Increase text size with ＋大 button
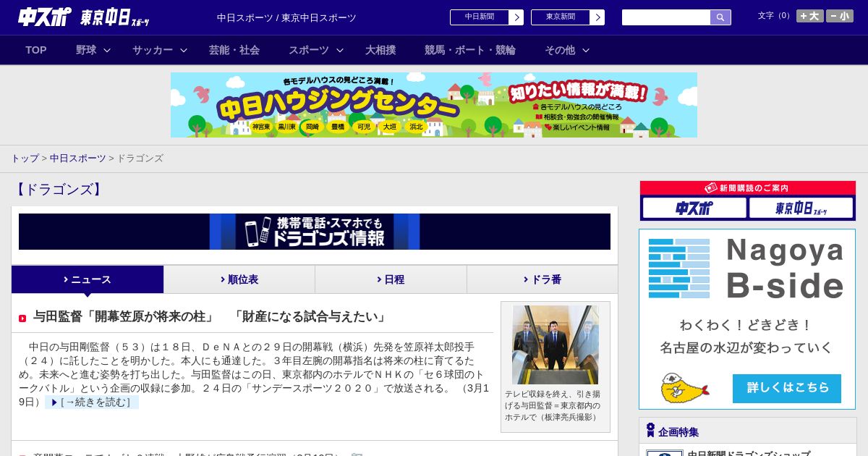 pos(810,16)
